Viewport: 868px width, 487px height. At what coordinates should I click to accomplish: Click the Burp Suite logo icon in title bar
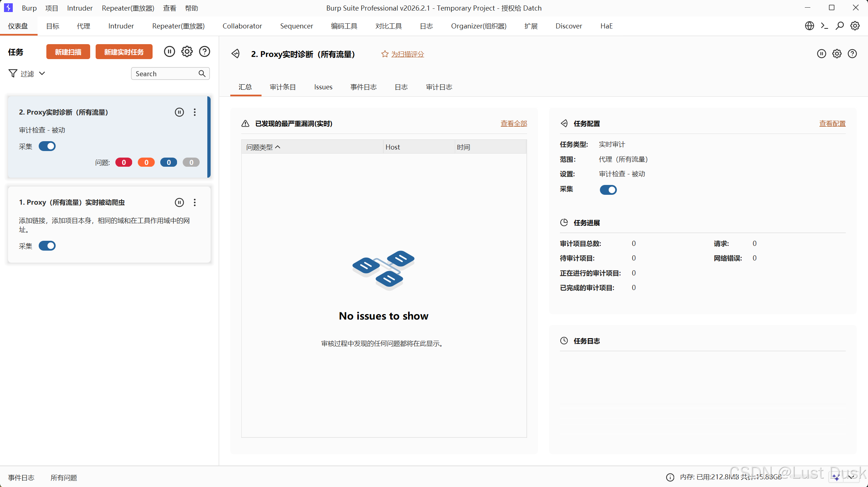[8, 8]
